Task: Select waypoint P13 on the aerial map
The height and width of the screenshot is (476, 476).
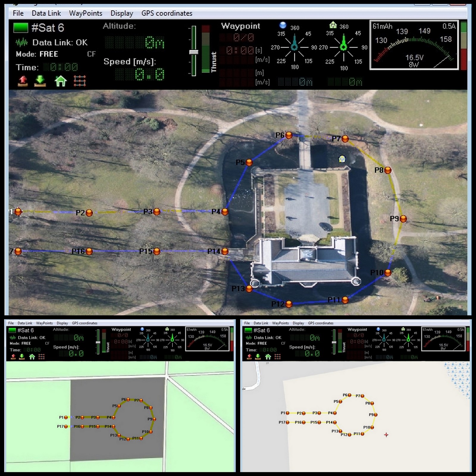Action: coord(249,289)
